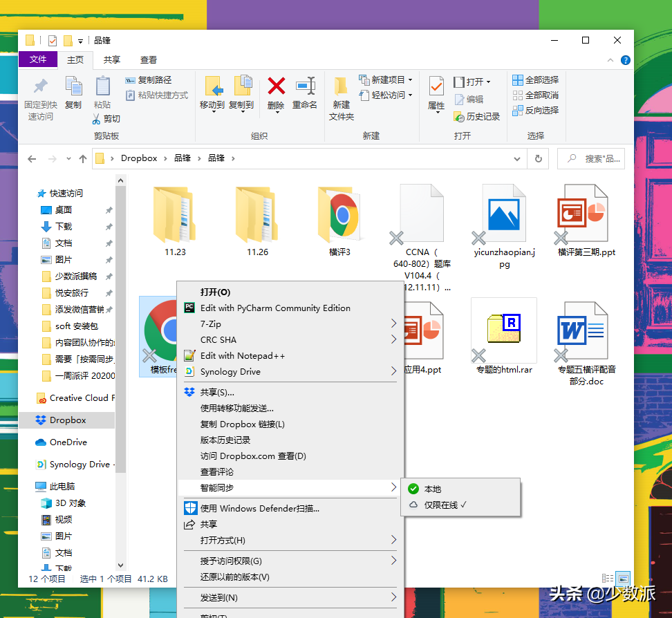This screenshot has width=672, height=618.
Task: Select the 专题的html.rar archive file
Action: (504, 337)
